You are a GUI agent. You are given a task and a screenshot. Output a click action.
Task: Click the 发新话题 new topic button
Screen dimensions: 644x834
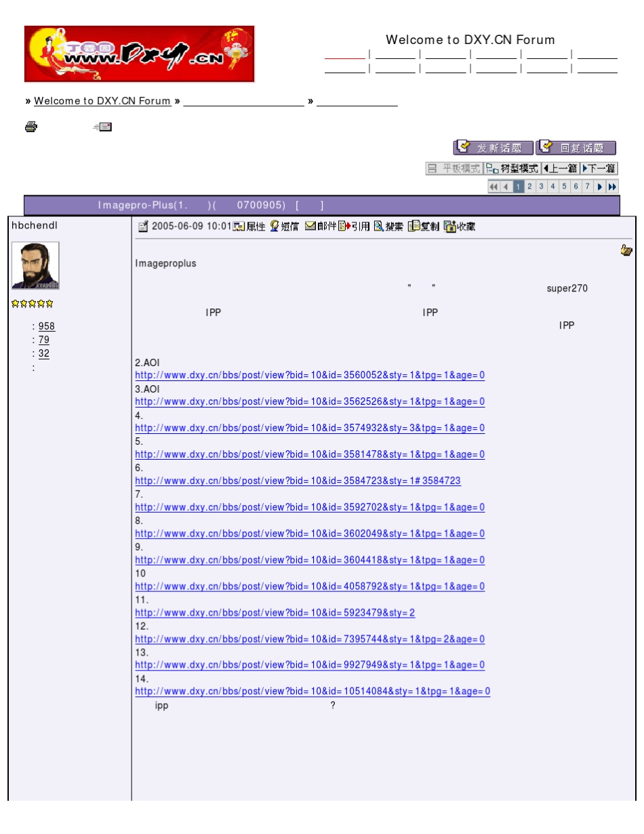pyautogui.click(x=494, y=148)
